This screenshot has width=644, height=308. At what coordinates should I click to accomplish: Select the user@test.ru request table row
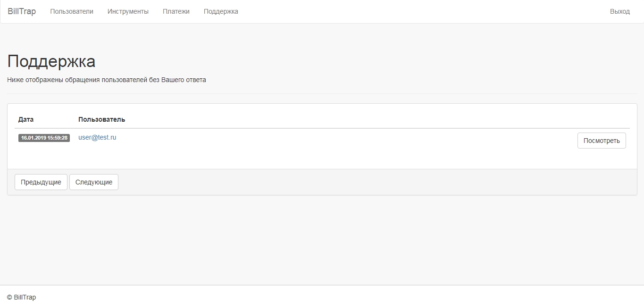(330, 141)
